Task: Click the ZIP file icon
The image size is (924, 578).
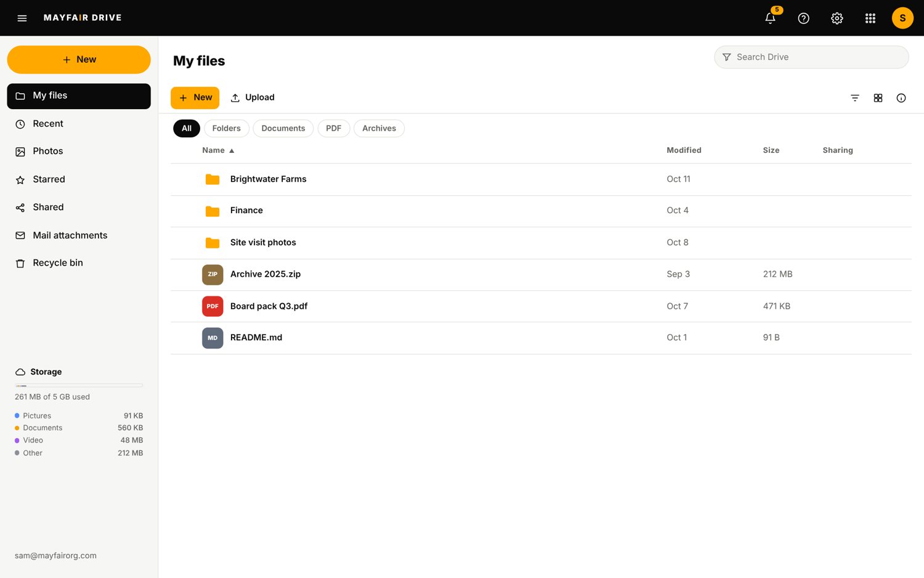Action: click(213, 274)
